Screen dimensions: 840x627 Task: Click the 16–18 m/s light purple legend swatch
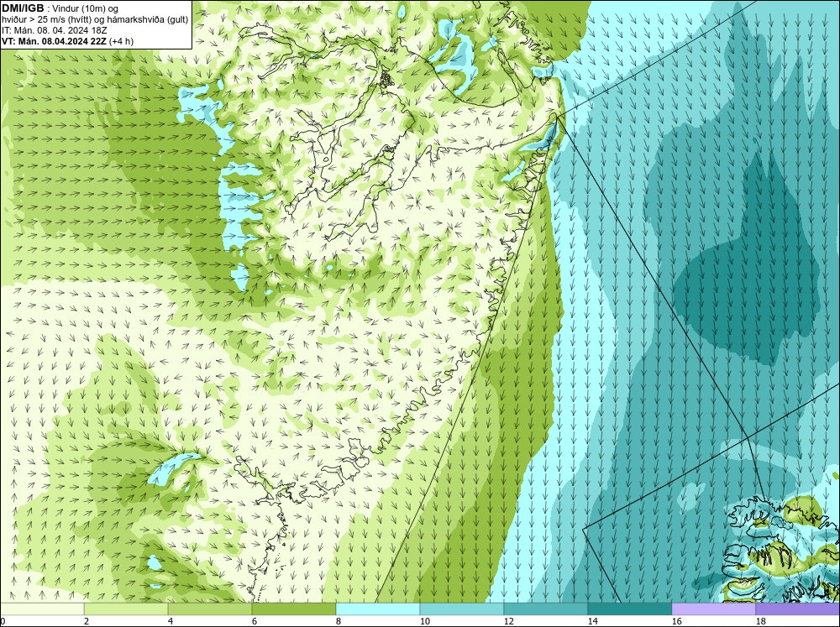pyautogui.click(x=713, y=609)
